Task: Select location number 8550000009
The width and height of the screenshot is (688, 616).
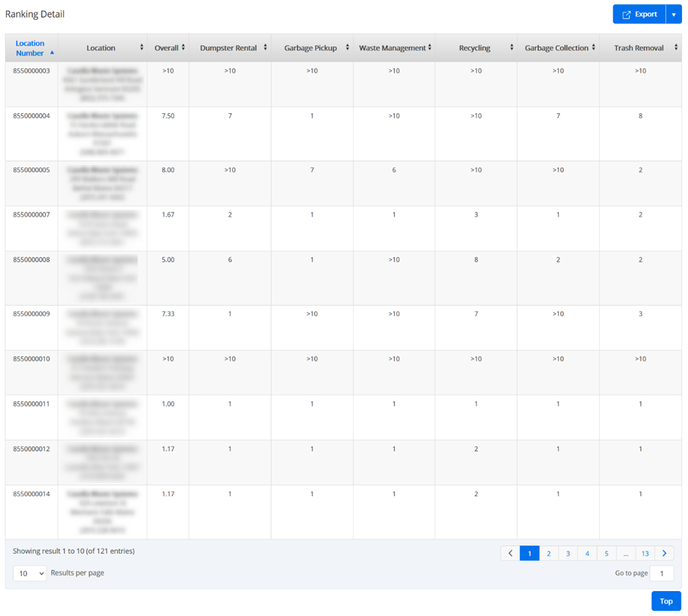Action: pos(31,314)
